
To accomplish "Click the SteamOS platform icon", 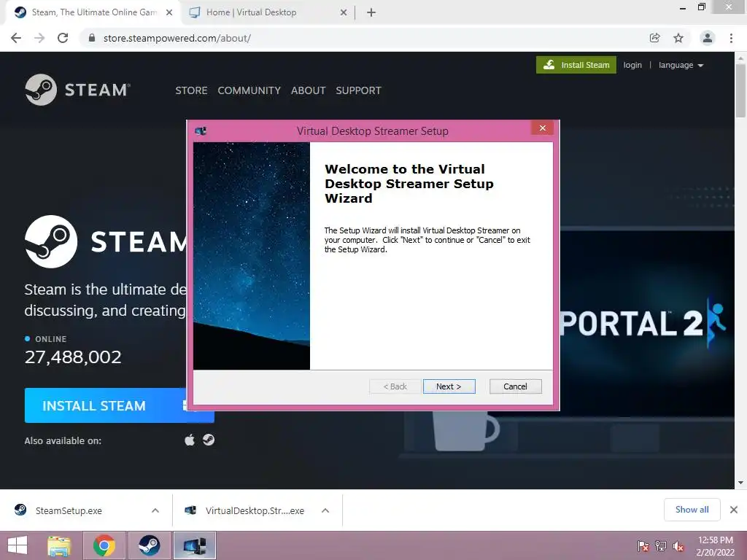I will tap(209, 440).
